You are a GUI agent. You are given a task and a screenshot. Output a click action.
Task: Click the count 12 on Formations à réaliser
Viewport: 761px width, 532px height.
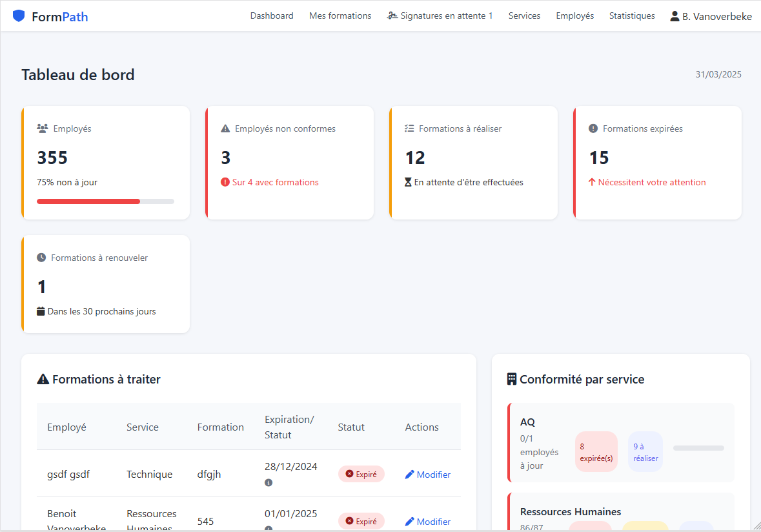[415, 158]
